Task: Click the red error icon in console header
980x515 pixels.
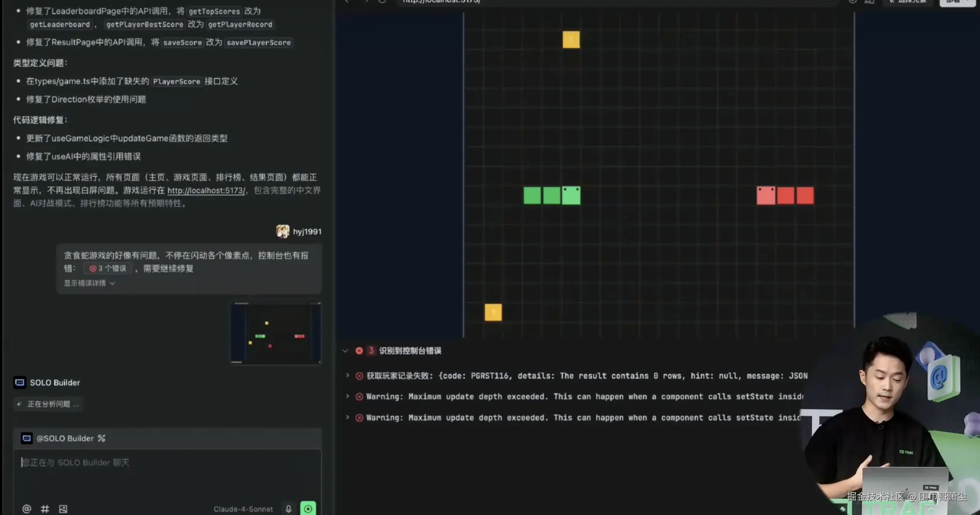Action: [x=359, y=351]
